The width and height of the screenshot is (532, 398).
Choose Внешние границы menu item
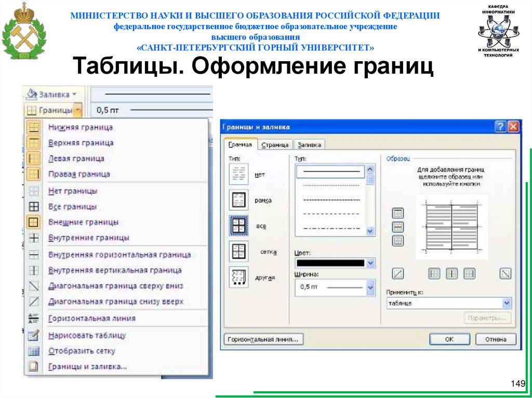click(116, 223)
